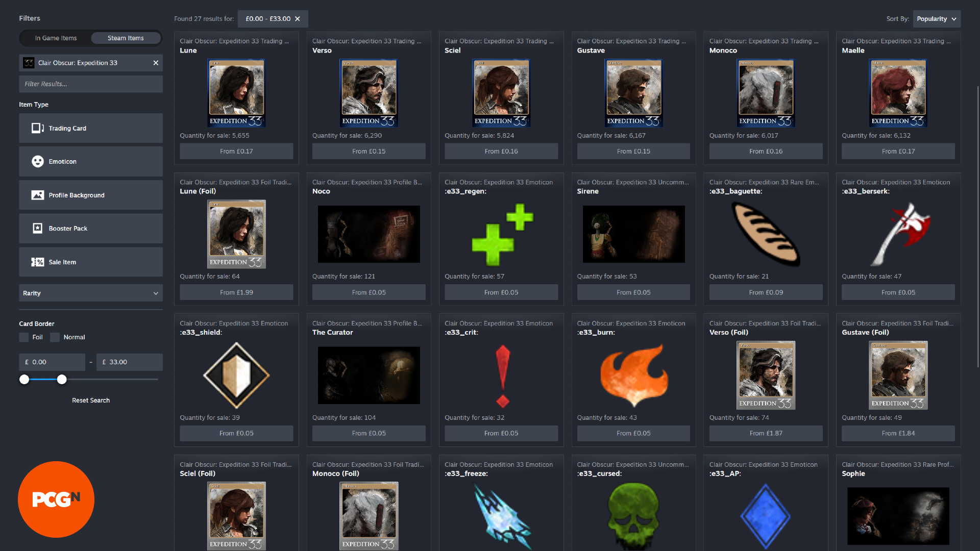Select the Booster Pack item type
This screenshot has height=551, width=980.
(x=91, y=228)
